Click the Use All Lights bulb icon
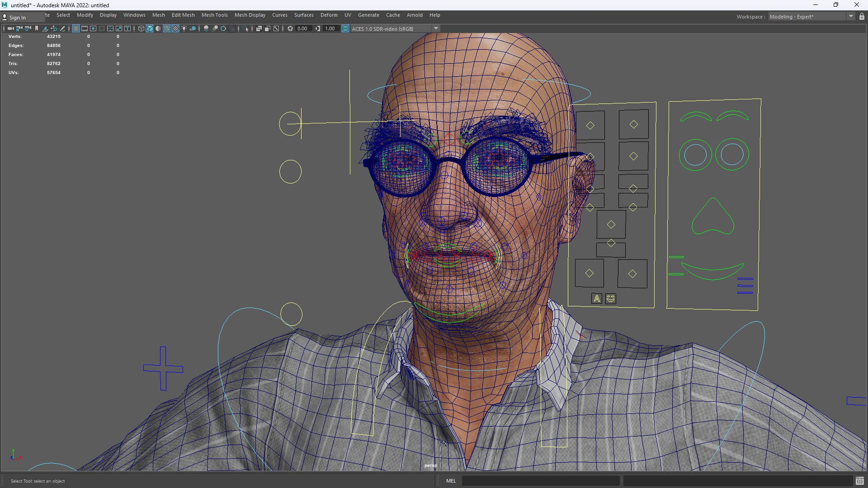Viewport: 868px width, 488px height. 184,28
